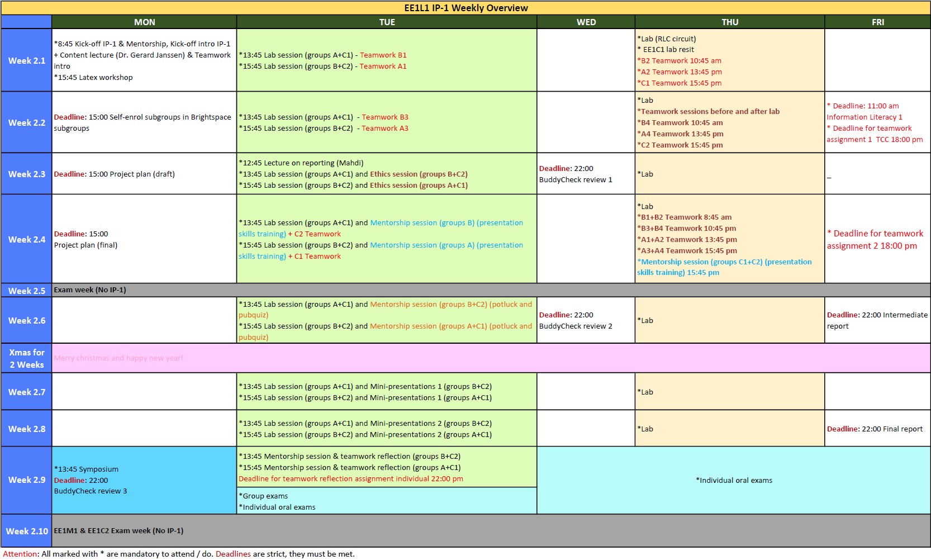The height and width of the screenshot is (560, 931).
Task: Select the TUE column header
Action: click(x=387, y=22)
